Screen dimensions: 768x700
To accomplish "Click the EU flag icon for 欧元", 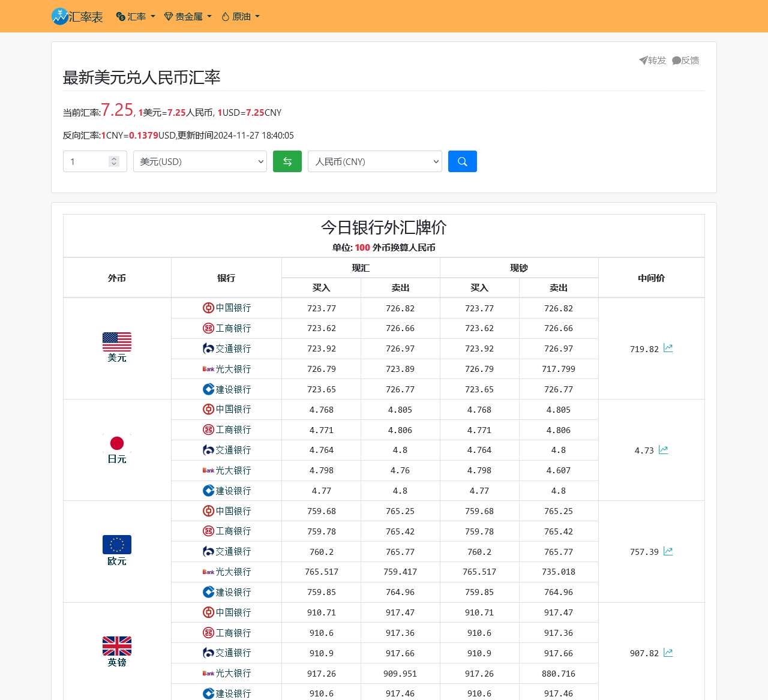I will [117, 545].
